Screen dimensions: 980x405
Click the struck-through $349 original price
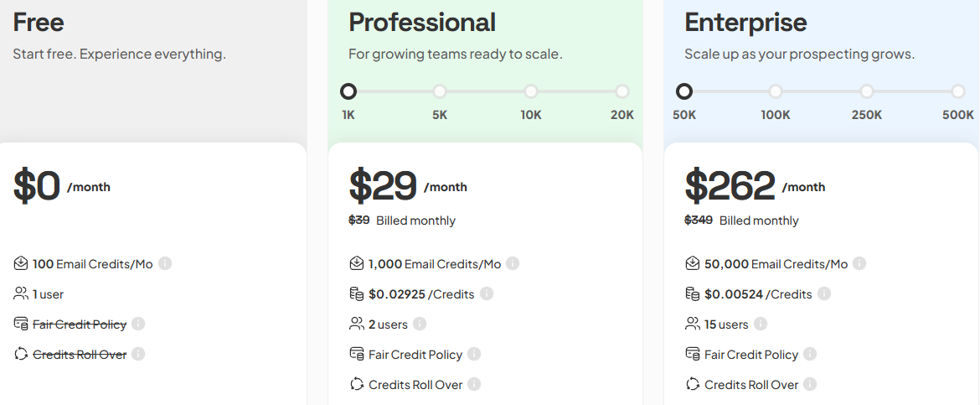699,221
